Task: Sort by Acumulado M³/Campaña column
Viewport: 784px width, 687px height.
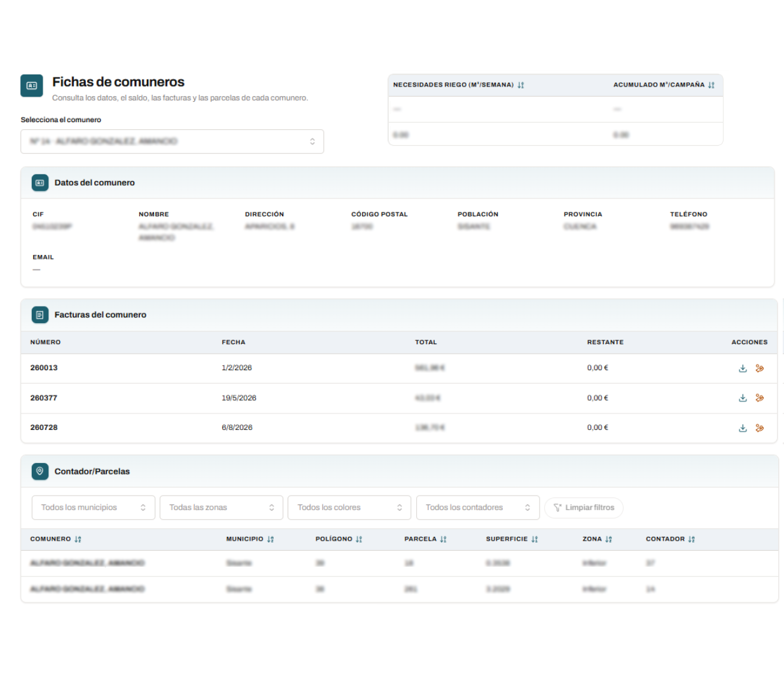Action: tap(711, 85)
